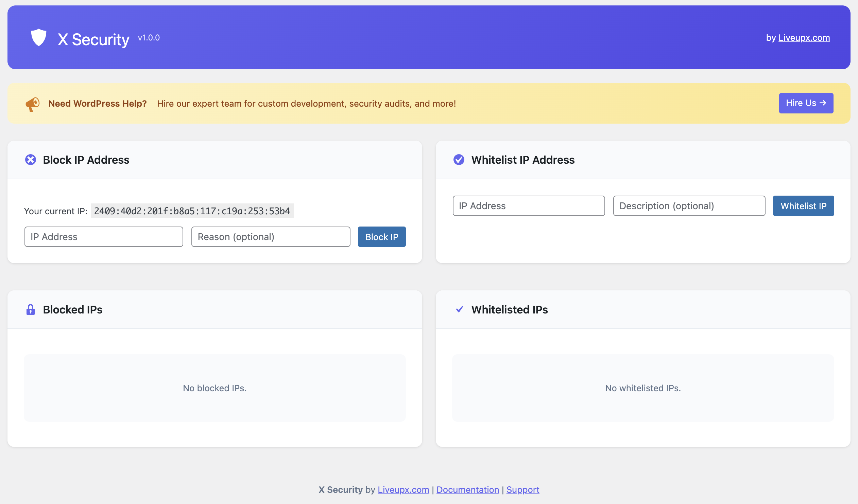Viewport: 858px width, 504px height.
Task: Click the v1.0.0 version label
Action: click(x=149, y=38)
